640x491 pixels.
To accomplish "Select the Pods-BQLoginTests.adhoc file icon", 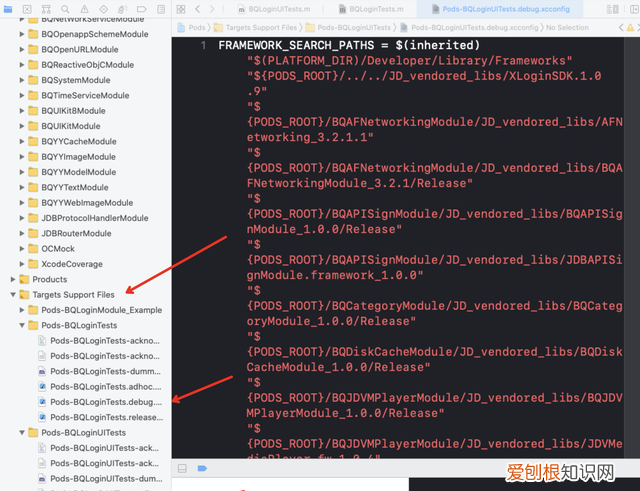I will coord(42,386).
